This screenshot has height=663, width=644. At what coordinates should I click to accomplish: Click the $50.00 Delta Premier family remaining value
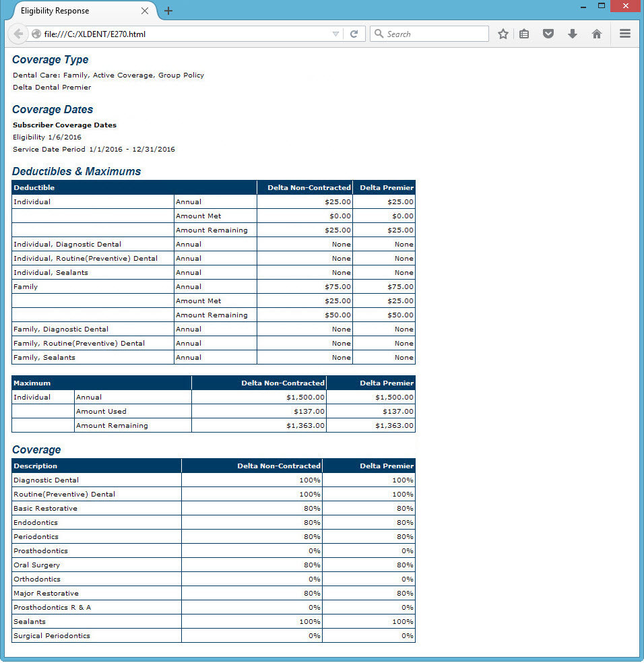(x=400, y=315)
